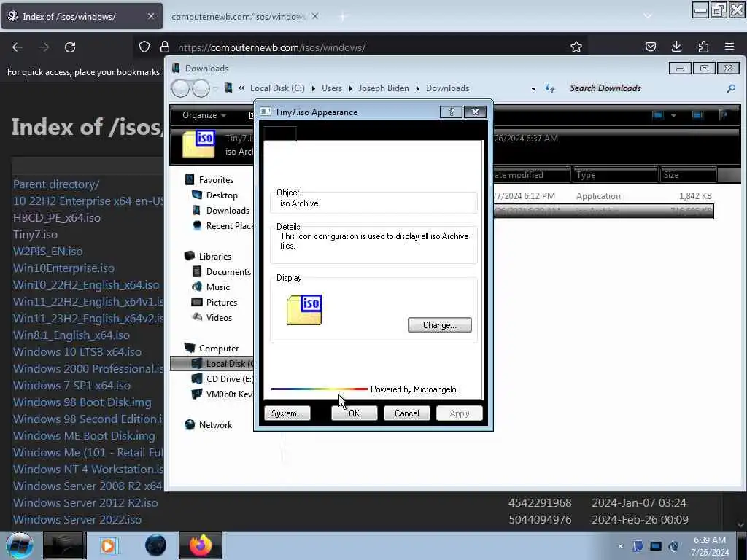Close the Tiny7.iso Appearance dialog

(475, 112)
